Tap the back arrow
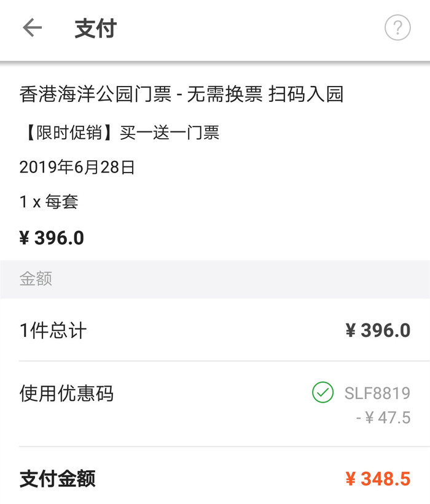Viewport: 430px width, 504px height. [32, 28]
